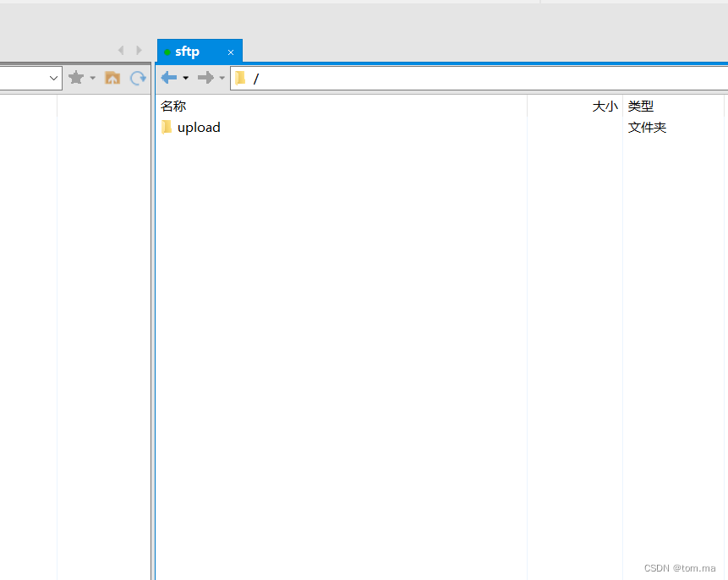
Task: Open the back arrow history dropdown
Action: 186,78
